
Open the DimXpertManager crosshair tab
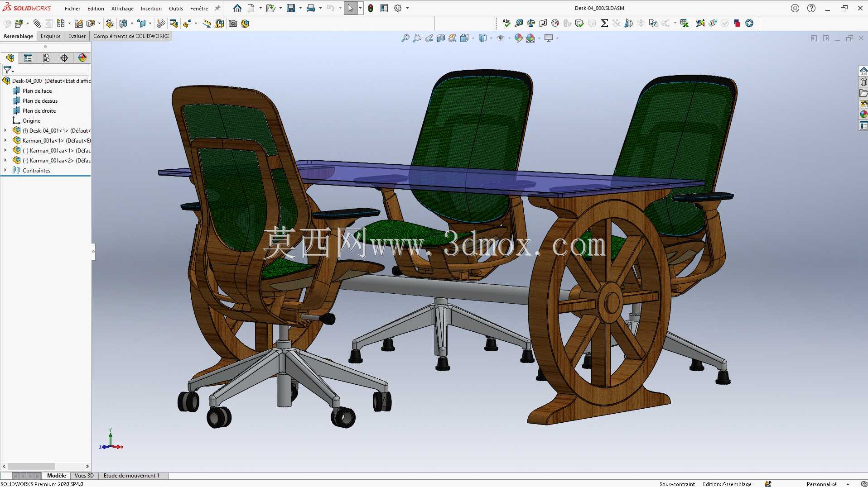click(64, 58)
